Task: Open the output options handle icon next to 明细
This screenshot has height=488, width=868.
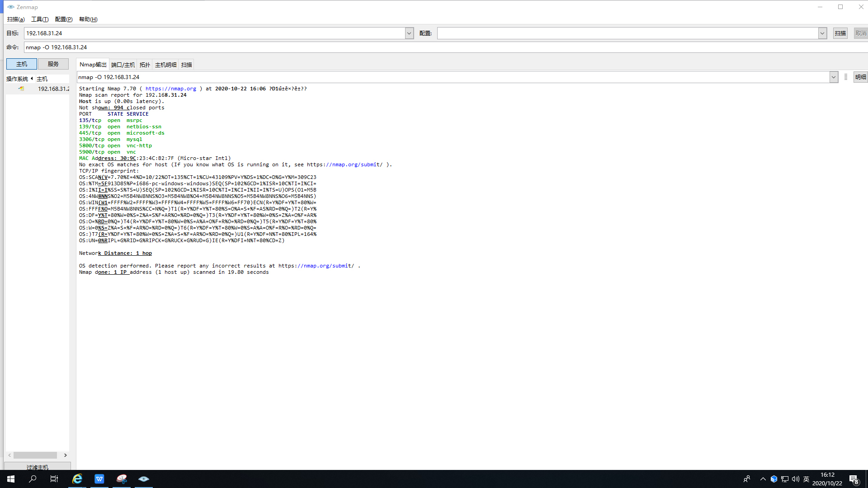Action: coord(846,77)
